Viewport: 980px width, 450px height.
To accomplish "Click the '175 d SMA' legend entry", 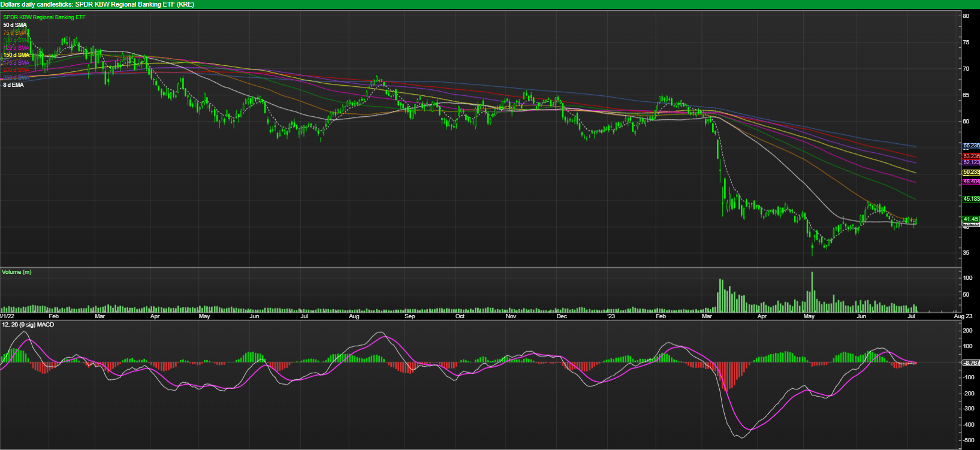I will pos(16,63).
